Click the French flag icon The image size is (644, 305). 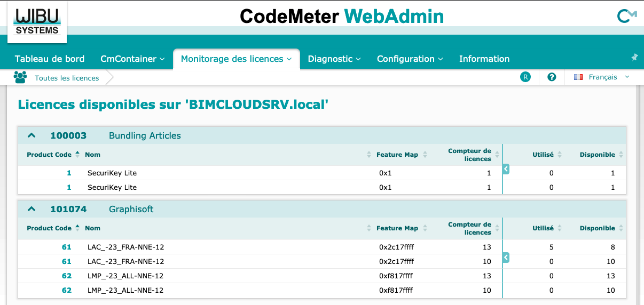click(x=578, y=77)
